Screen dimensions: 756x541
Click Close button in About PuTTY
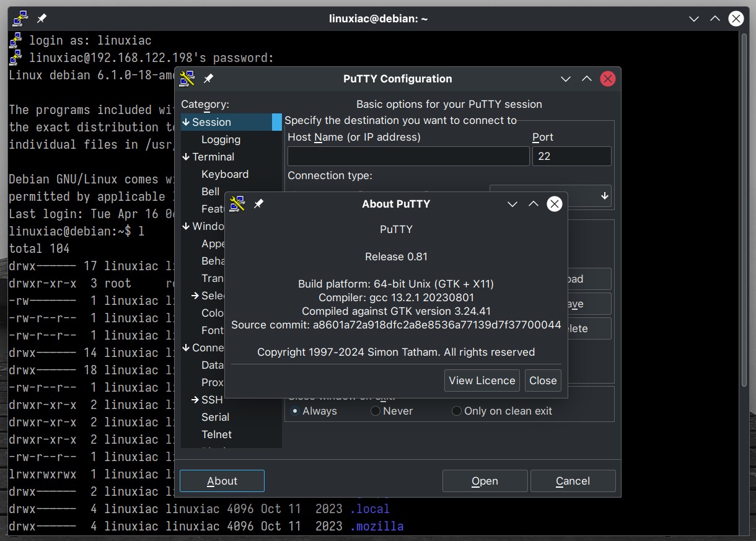[x=543, y=380]
